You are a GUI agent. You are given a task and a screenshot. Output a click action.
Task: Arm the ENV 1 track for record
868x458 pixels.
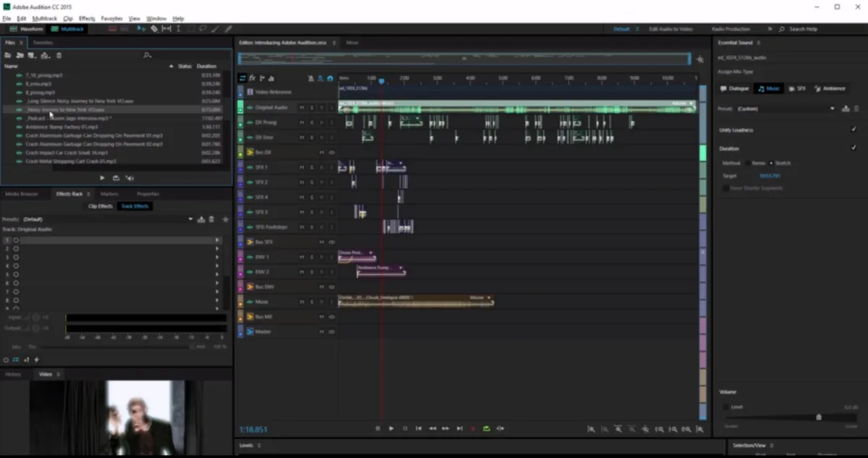(x=321, y=257)
